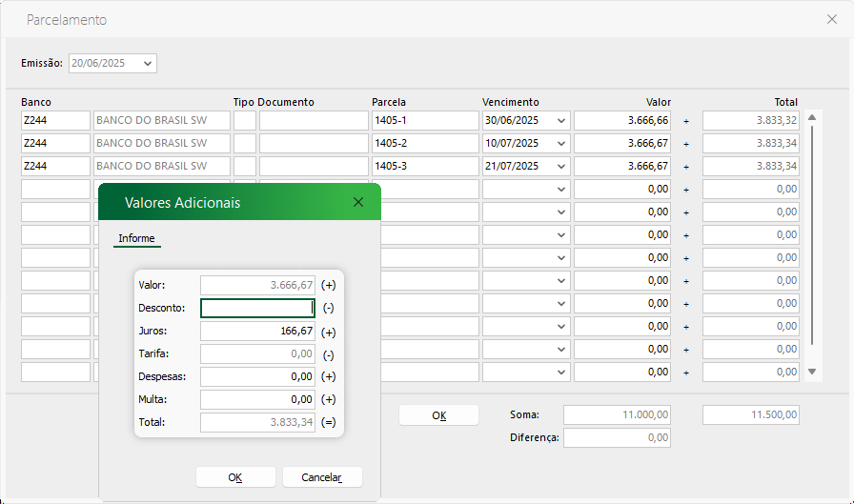Select the Informe tab
The width and height of the screenshot is (854, 504).
coord(136,238)
